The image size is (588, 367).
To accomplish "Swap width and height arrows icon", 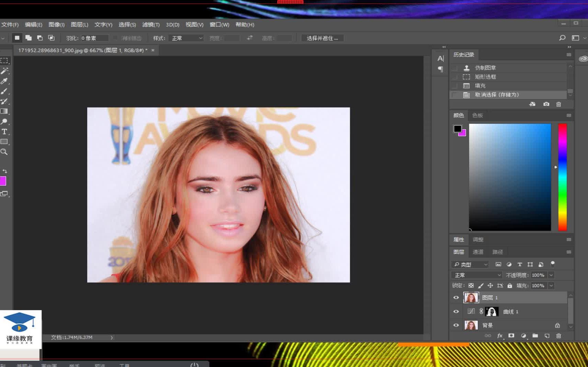I will [x=250, y=38].
